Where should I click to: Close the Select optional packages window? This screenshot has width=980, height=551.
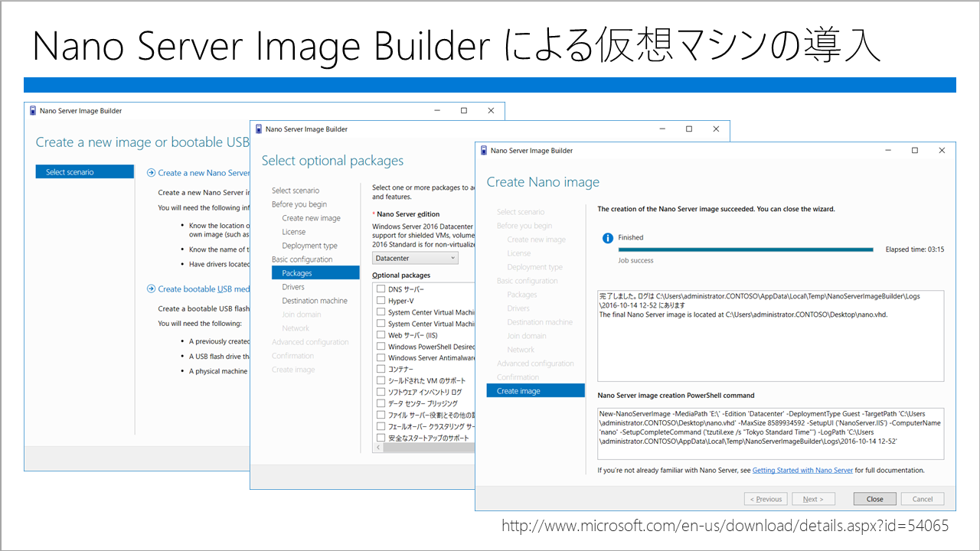click(x=717, y=129)
